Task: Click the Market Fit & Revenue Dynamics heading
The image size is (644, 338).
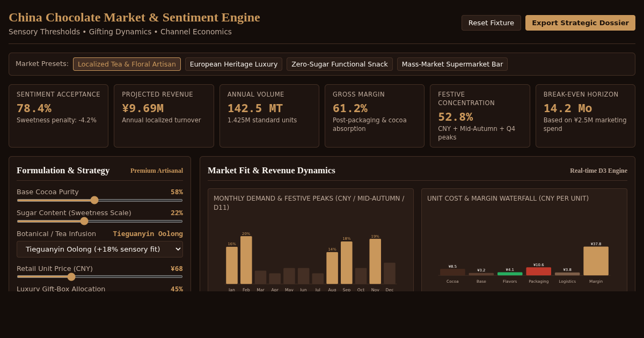Action: click(x=272, y=171)
